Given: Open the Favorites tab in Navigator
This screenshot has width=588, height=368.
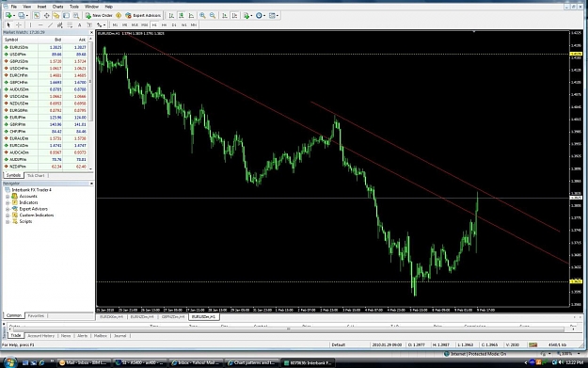Looking at the screenshot, I should (x=36, y=316).
